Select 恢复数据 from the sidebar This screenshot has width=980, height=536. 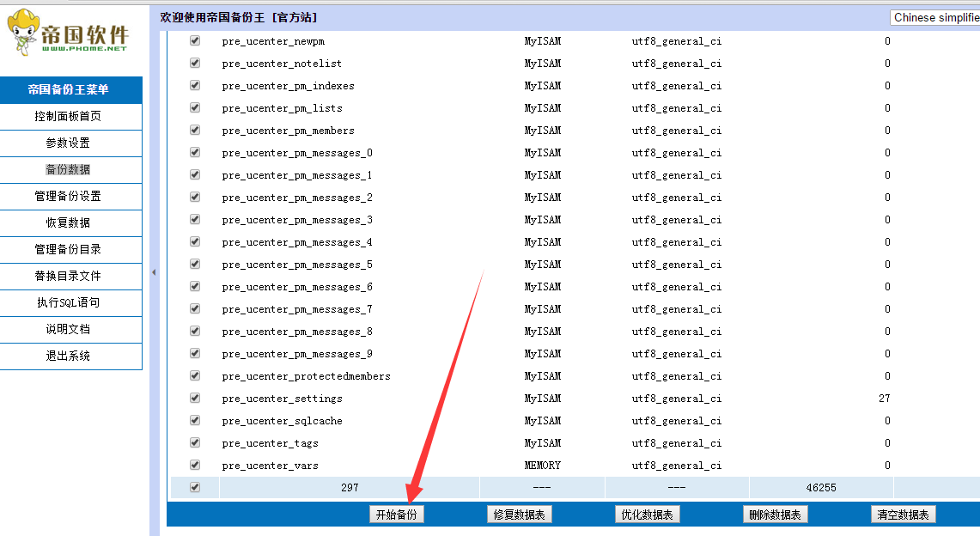pos(68,223)
